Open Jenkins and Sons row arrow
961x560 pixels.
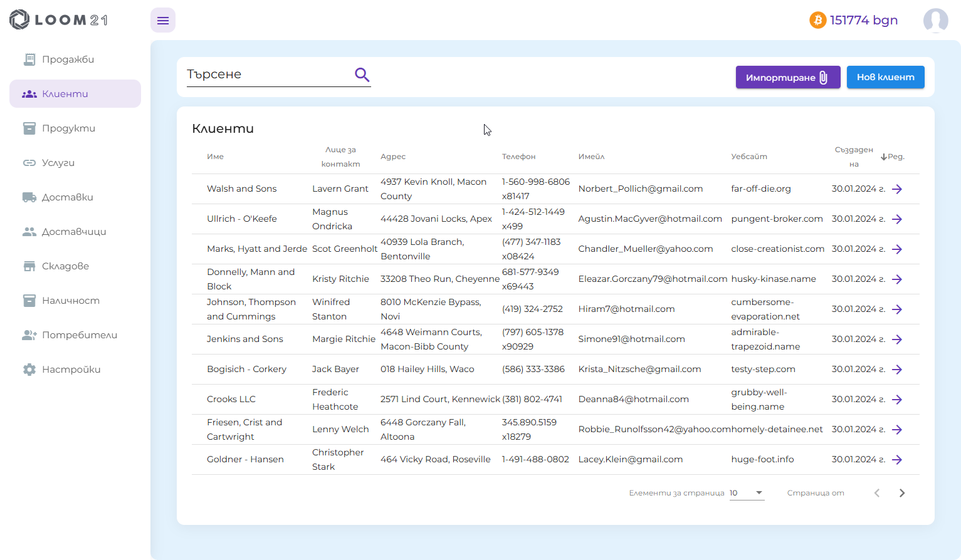(x=897, y=340)
